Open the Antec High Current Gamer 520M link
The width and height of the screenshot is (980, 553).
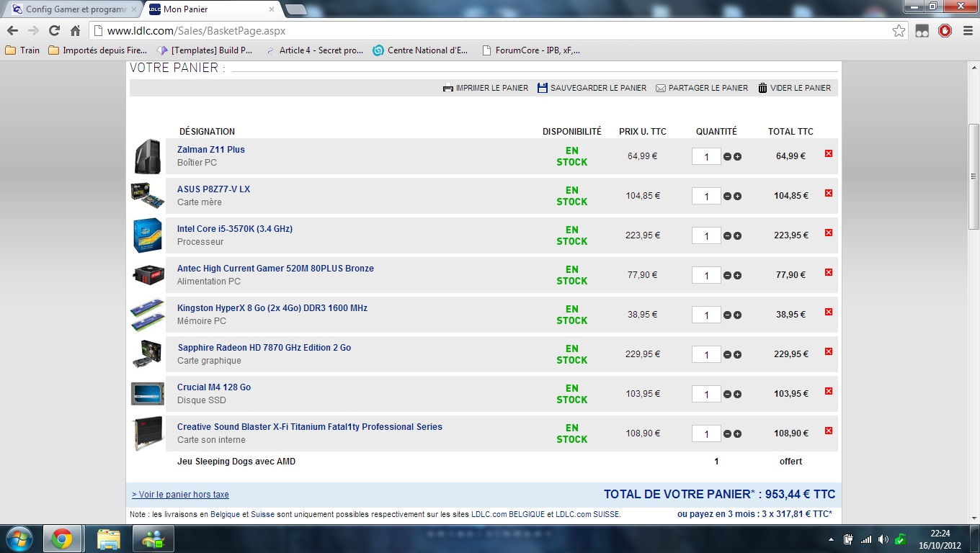pyautogui.click(x=275, y=269)
